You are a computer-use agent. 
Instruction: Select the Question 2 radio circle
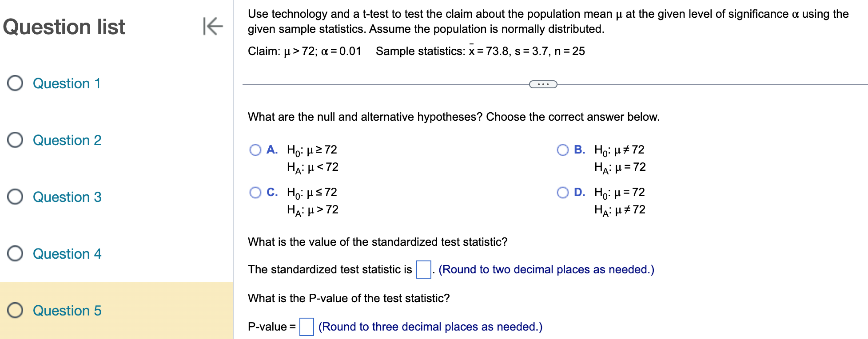pyautogui.click(x=15, y=140)
